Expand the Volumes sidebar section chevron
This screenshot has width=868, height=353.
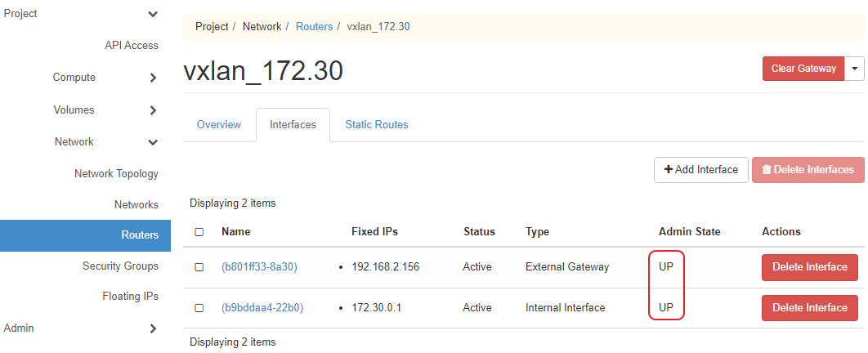click(x=153, y=110)
